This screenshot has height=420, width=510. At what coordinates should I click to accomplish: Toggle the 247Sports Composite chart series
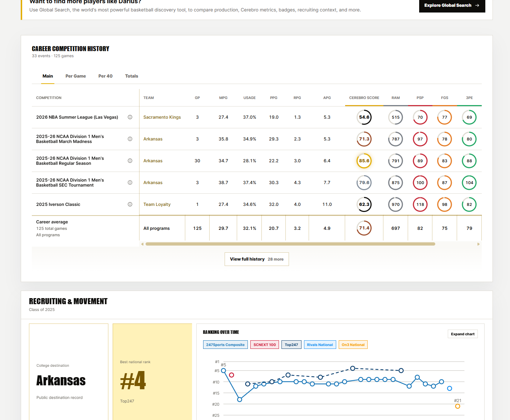click(x=225, y=345)
